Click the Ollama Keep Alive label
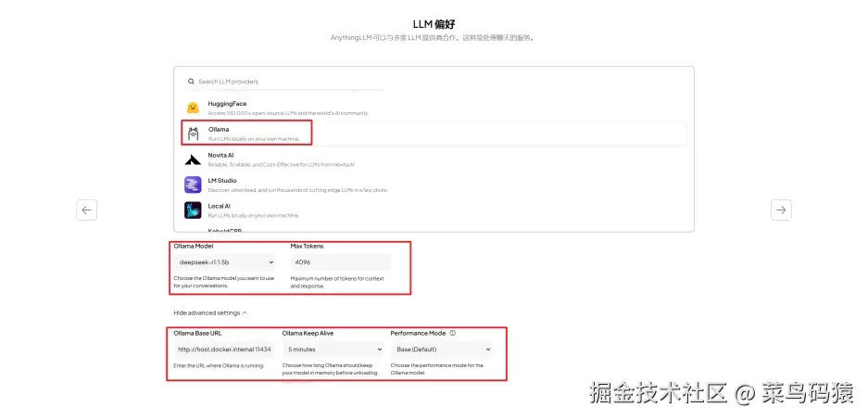The image size is (868, 420). 308,334
